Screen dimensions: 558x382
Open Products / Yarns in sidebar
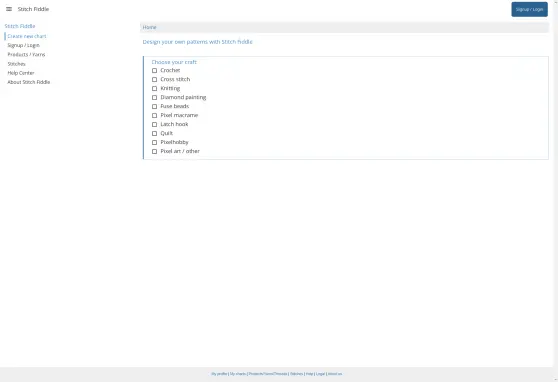26,54
